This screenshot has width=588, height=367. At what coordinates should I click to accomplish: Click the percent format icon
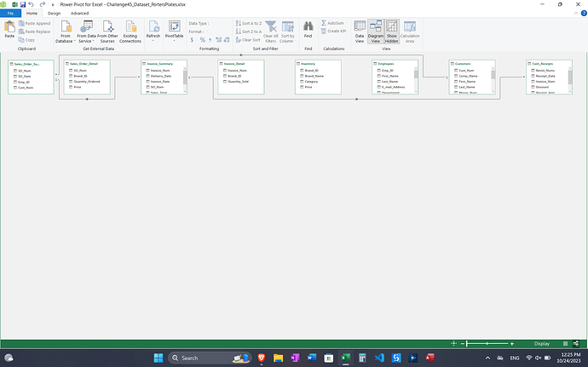pos(203,40)
